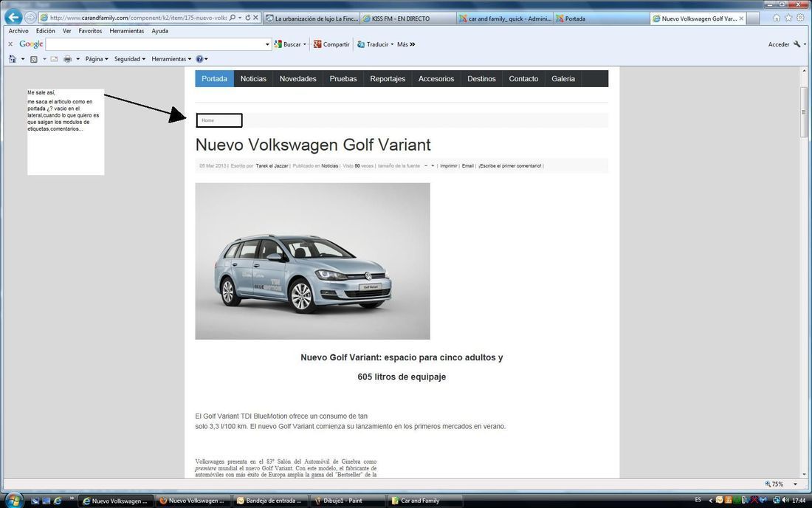
Task: Switch to the Portada browser tab
Action: 601,18
